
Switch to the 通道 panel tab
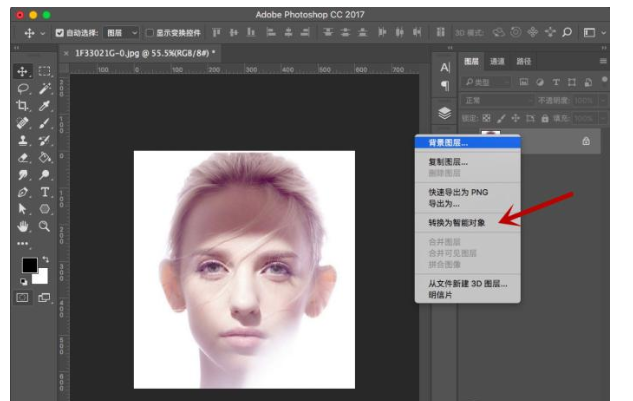[x=497, y=61]
